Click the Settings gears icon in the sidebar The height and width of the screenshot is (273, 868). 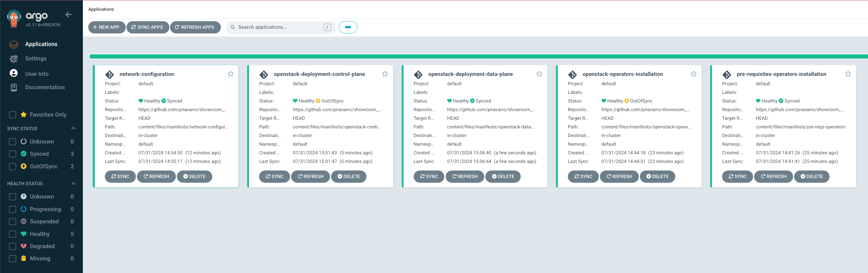tap(14, 59)
